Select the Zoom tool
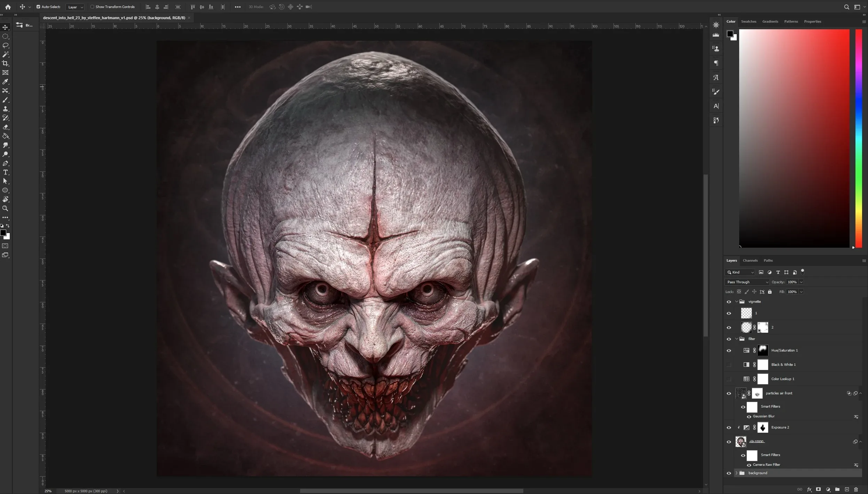 (x=5, y=208)
